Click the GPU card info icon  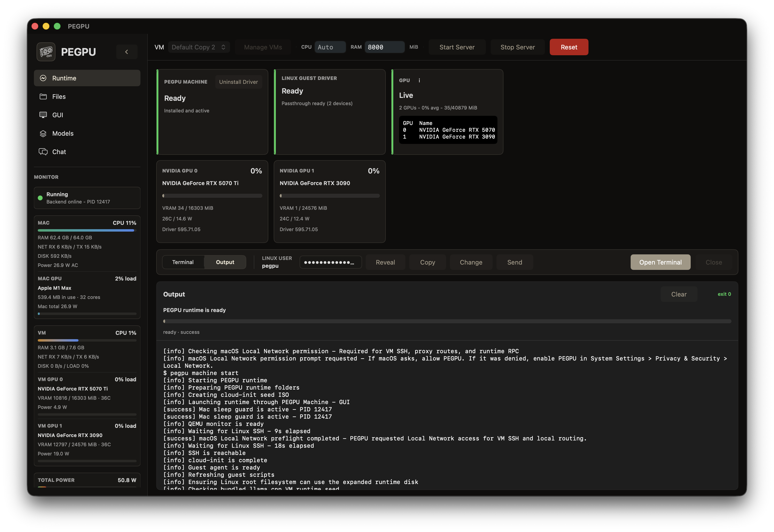click(x=419, y=80)
